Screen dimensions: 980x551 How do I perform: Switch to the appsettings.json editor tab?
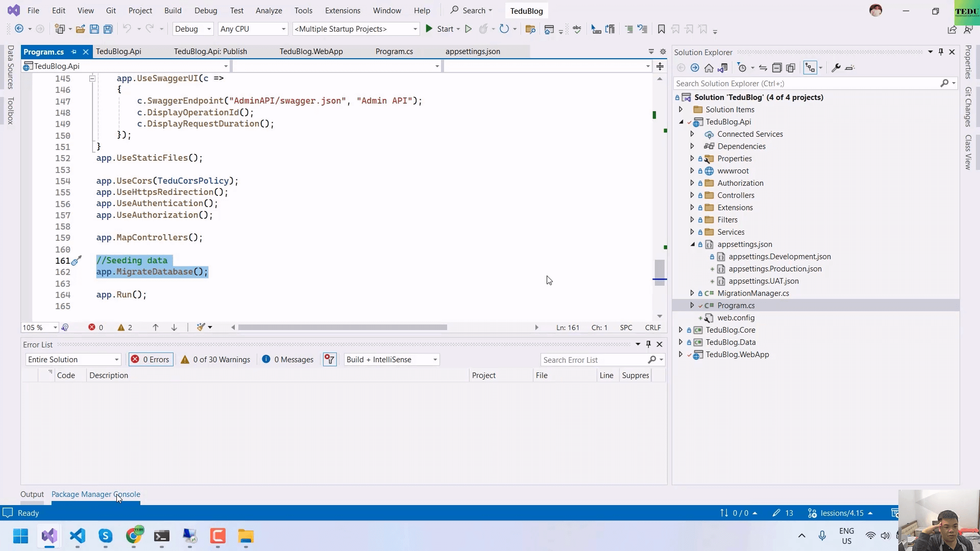click(x=473, y=52)
